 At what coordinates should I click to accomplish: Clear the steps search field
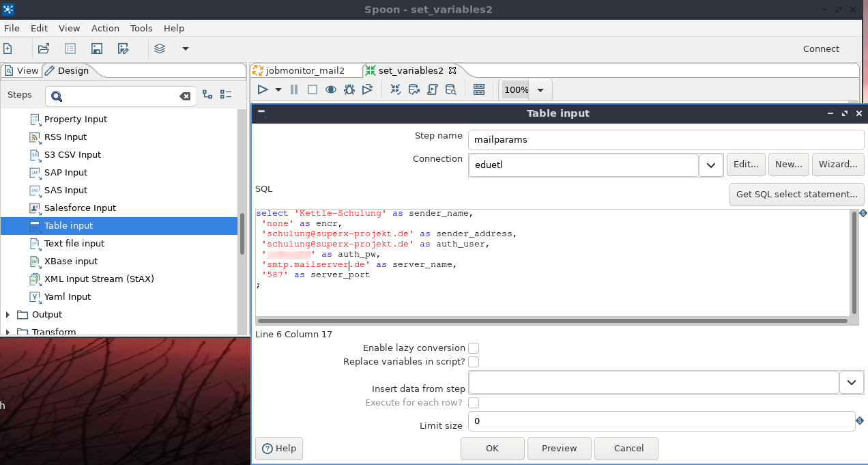(x=185, y=96)
